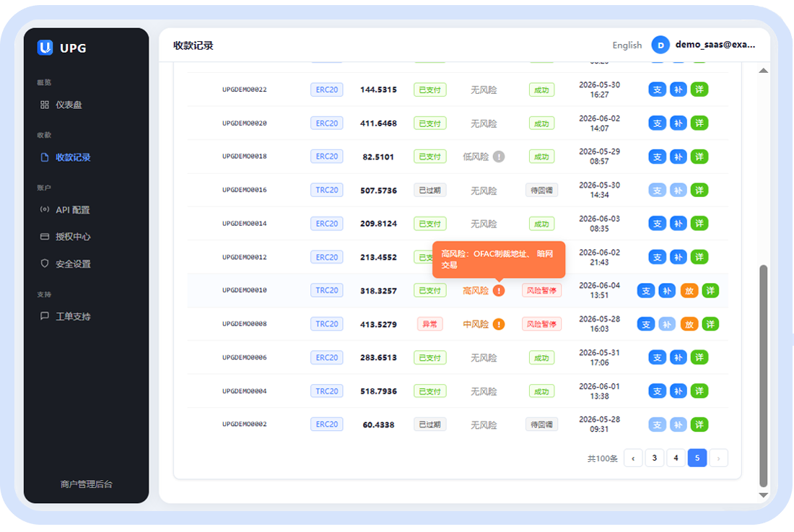This screenshot has height=532, width=794.
Task: Go to page 4
Action: tap(676, 458)
